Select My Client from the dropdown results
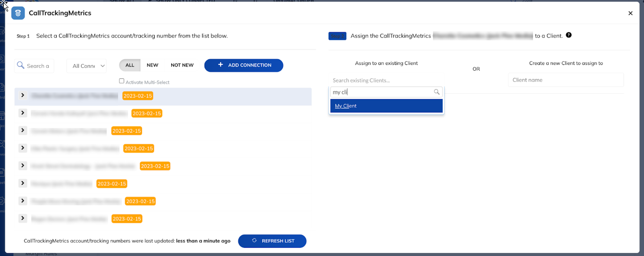The width and height of the screenshot is (644, 256). 386,106
